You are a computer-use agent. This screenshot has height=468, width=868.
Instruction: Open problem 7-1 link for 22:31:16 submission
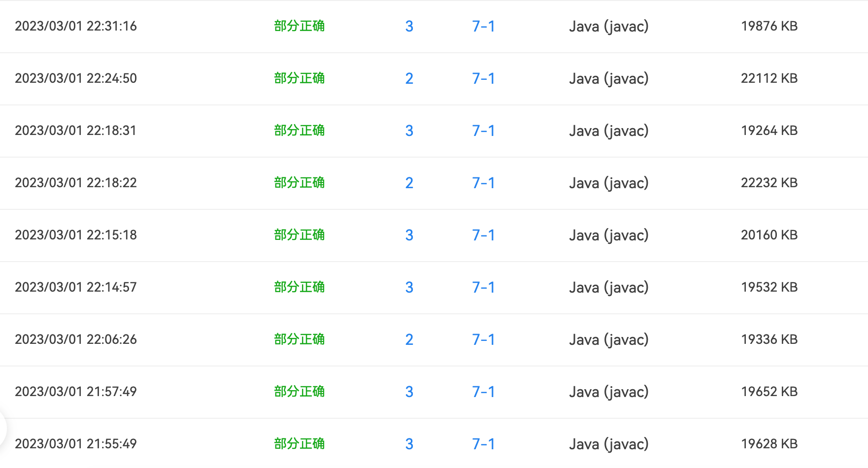tap(483, 26)
